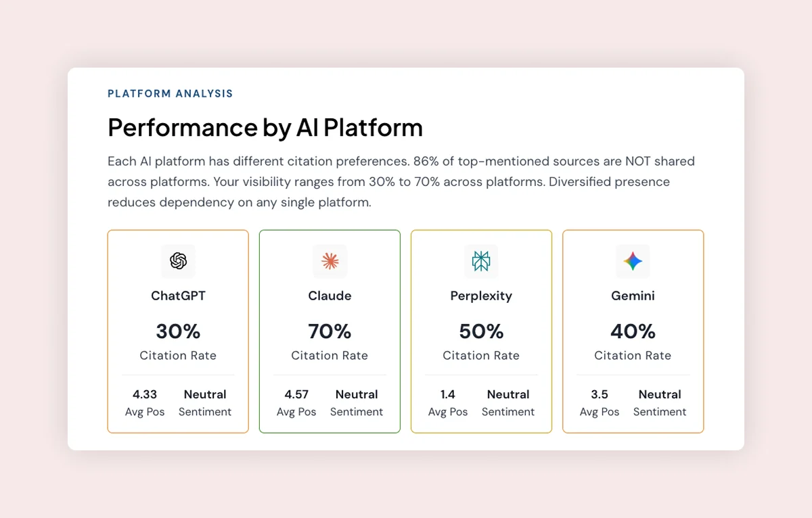
Task: Select the Perplexity platform name label
Action: pyautogui.click(x=481, y=296)
